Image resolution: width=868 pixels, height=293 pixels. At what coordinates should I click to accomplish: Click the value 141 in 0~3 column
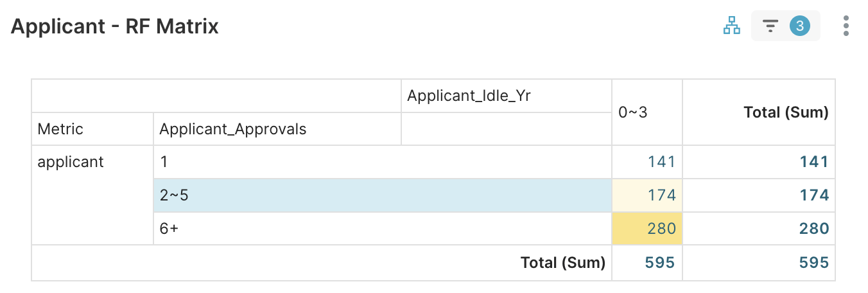(x=661, y=162)
